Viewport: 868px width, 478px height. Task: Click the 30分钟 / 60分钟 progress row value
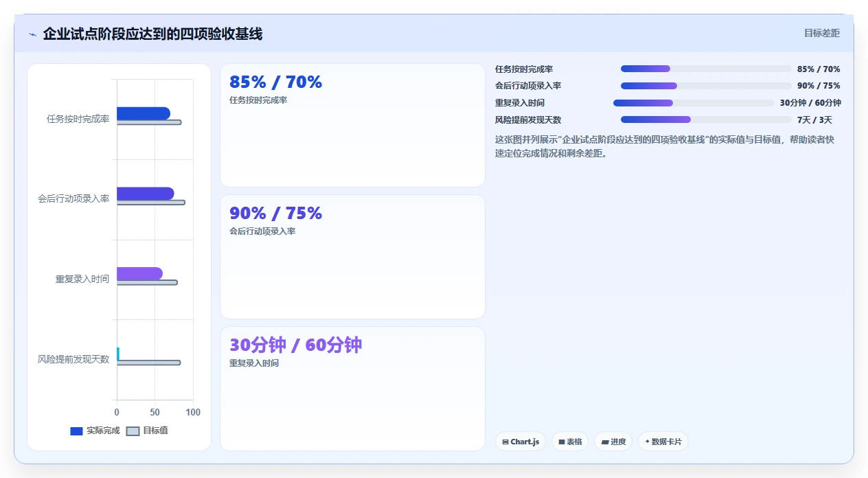click(x=810, y=103)
